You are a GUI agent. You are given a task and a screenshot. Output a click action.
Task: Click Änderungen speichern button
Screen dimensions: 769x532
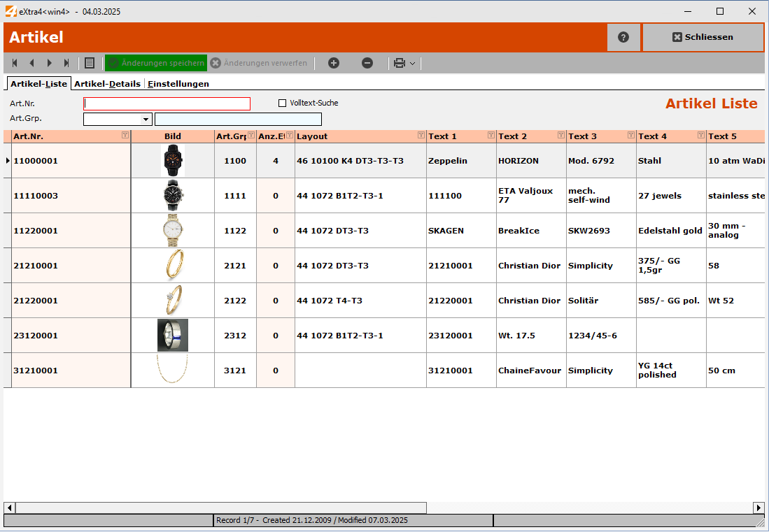click(156, 63)
